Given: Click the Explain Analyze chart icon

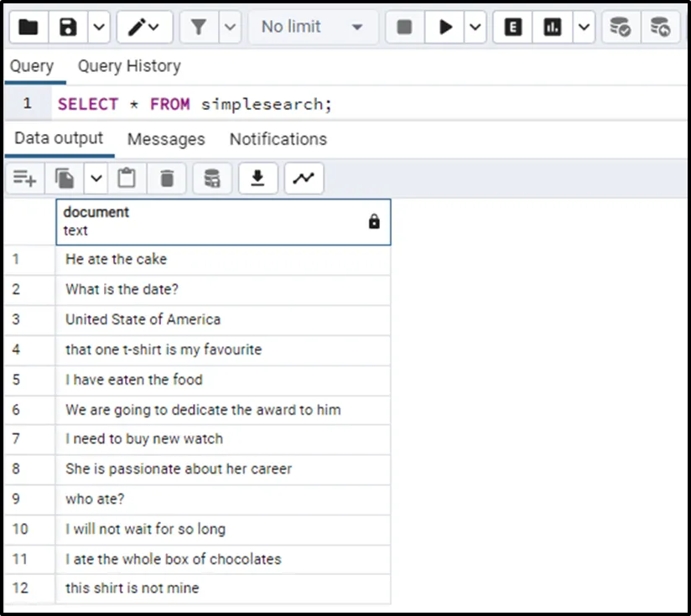Looking at the screenshot, I should click(553, 28).
